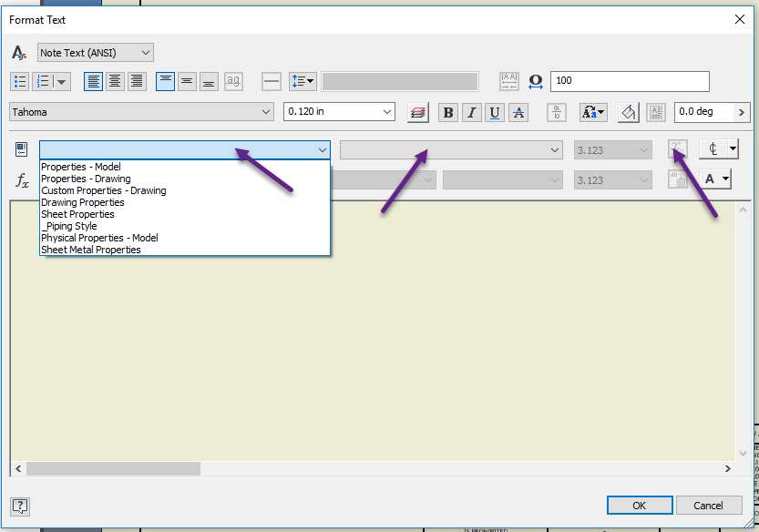The width and height of the screenshot is (759, 532).
Task: Toggle Italic formatting
Action: [x=471, y=112]
